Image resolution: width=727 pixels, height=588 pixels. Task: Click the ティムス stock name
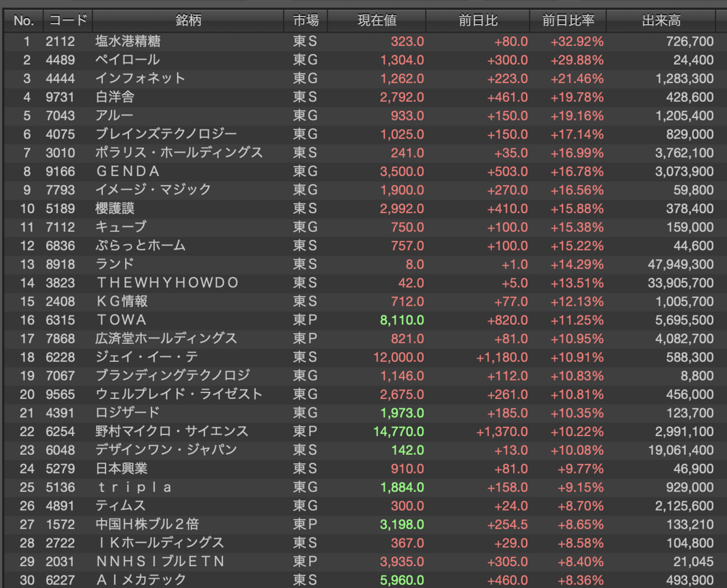121,505
